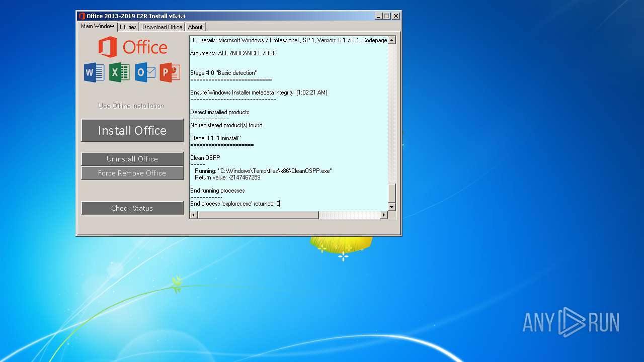This screenshot has height=362, width=644.
Task: Open the Utilities tab
Action: 128,27
